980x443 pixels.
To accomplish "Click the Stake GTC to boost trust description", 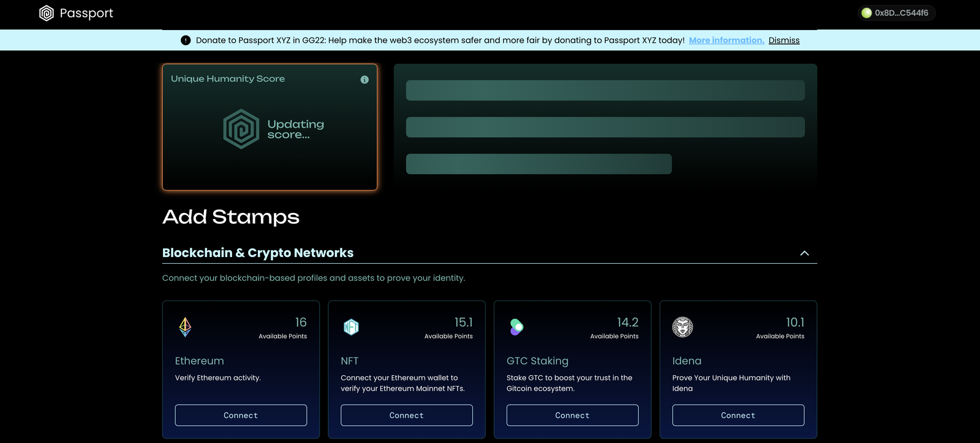I will (x=570, y=383).
